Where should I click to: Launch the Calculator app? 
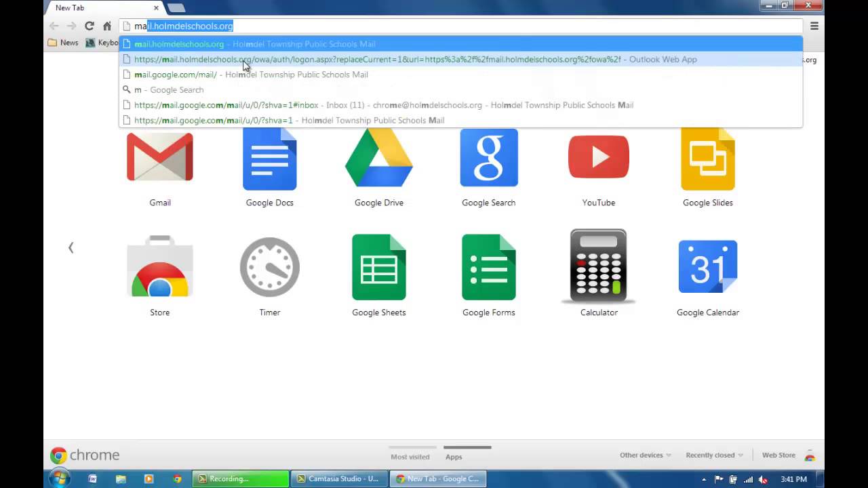click(599, 266)
